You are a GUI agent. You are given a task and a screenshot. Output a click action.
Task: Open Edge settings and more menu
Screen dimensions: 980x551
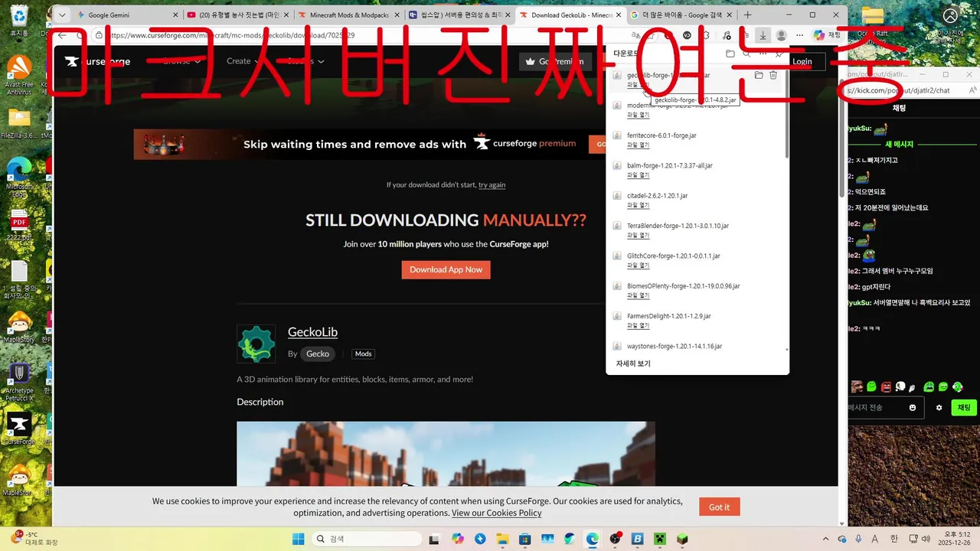click(799, 35)
